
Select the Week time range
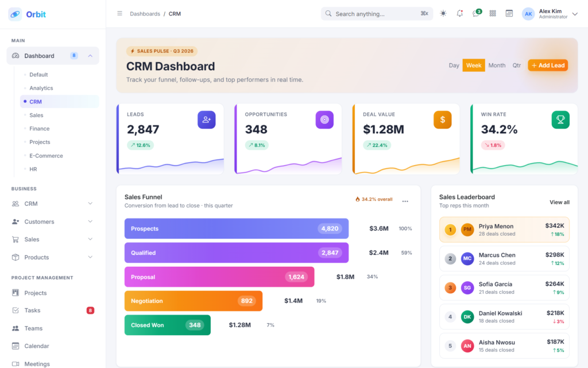[474, 66]
